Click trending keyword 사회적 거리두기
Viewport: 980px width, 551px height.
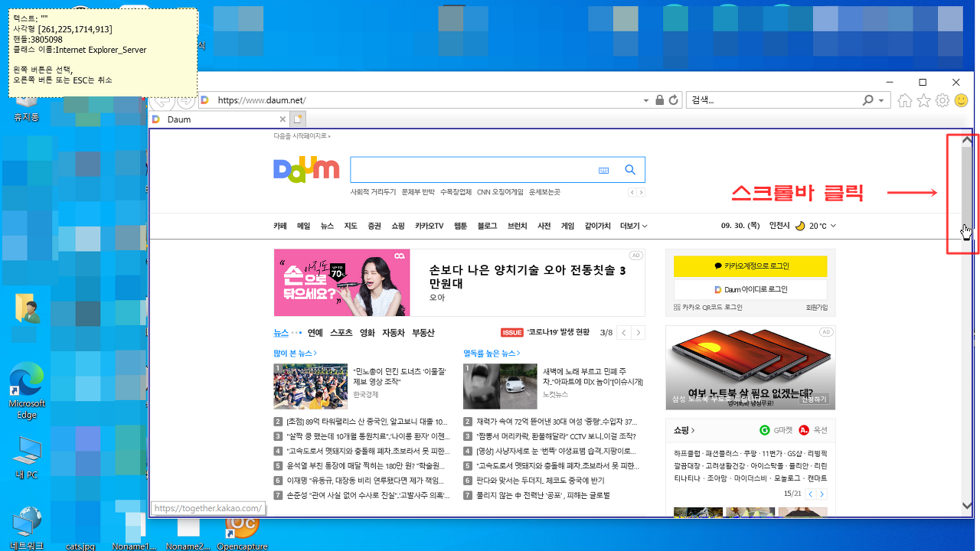[x=373, y=192]
